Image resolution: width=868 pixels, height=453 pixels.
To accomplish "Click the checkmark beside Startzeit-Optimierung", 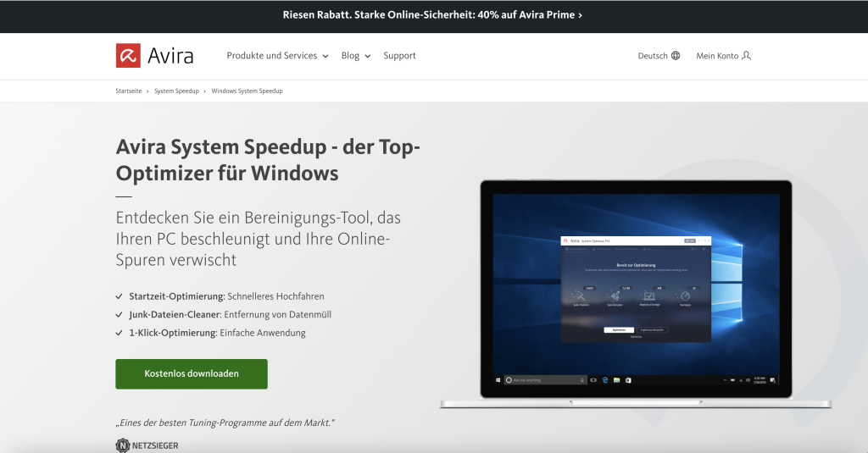I will point(119,296).
